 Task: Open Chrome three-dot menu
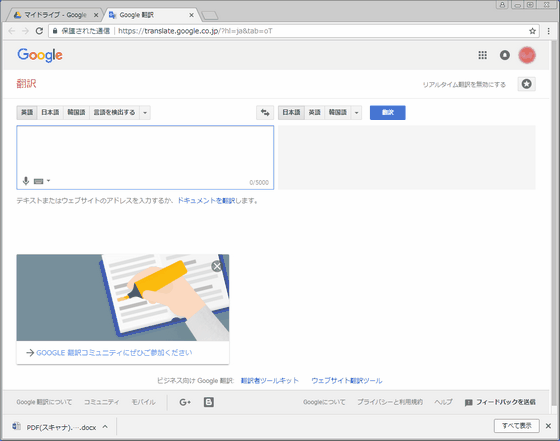point(549,31)
